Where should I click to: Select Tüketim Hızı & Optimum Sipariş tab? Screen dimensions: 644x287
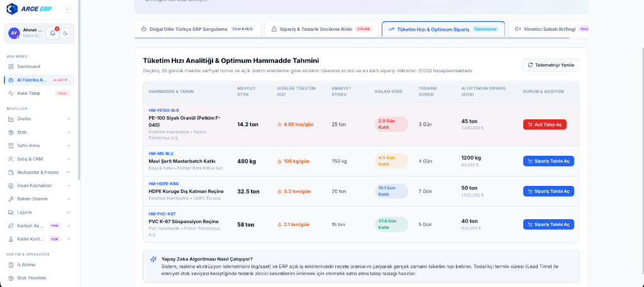click(x=443, y=29)
